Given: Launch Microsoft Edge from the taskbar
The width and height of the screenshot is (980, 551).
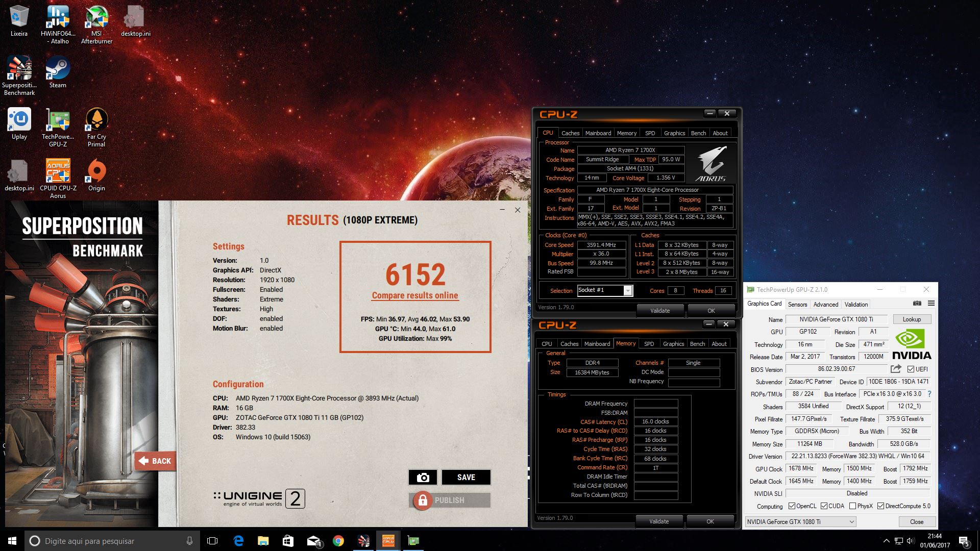Looking at the screenshot, I should coord(238,541).
